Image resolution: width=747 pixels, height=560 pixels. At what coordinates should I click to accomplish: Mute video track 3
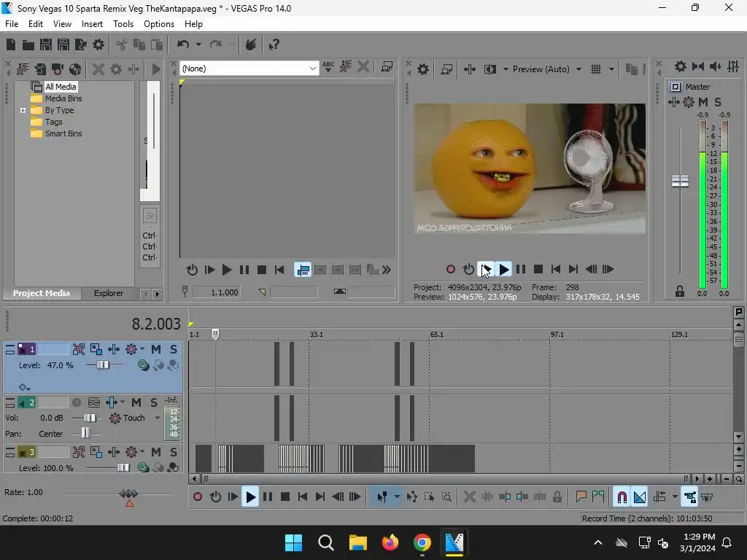pos(156,452)
